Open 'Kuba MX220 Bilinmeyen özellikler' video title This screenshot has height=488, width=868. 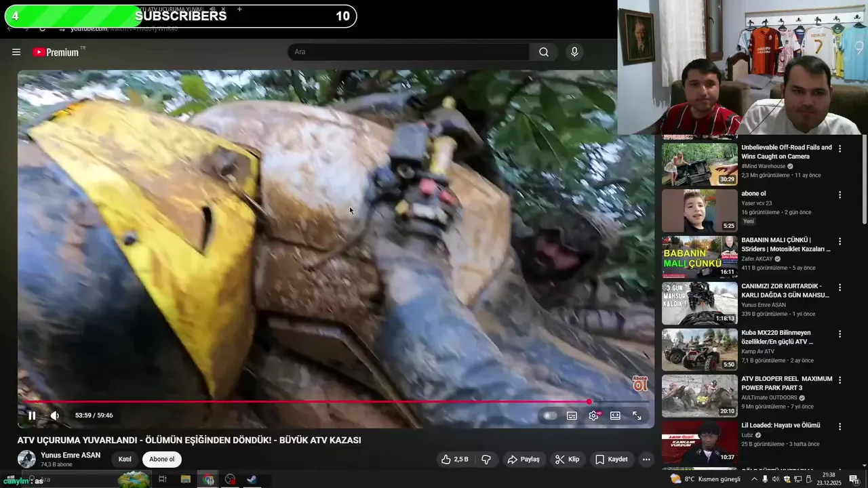coord(777,337)
